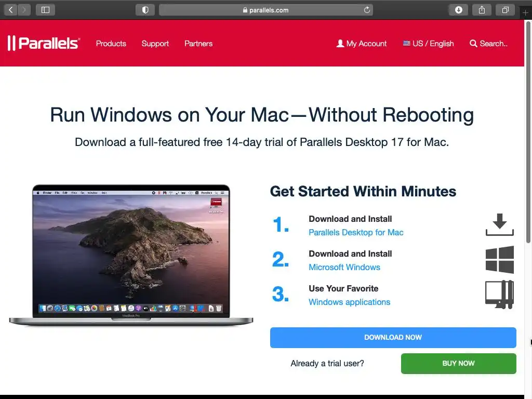Toggle the Safari sidebar icon
Screen dimensions: 532x399
point(45,10)
